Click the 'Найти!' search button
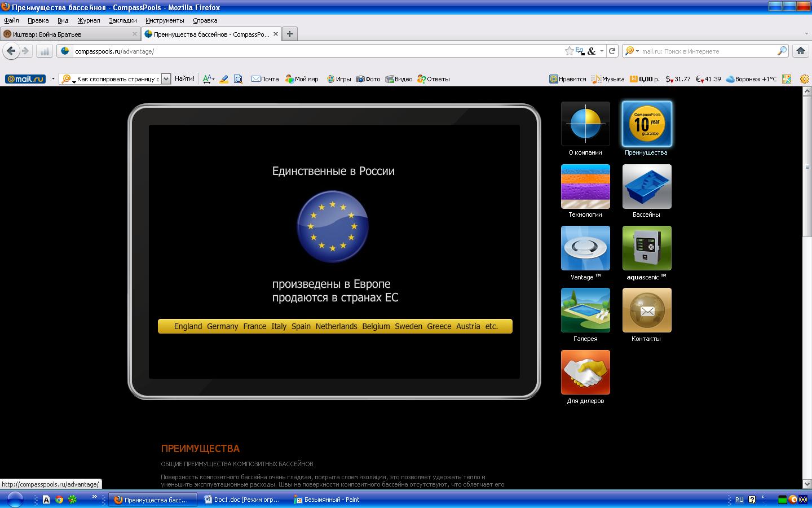Screen dimensions: 812x508 click(x=184, y=79)
